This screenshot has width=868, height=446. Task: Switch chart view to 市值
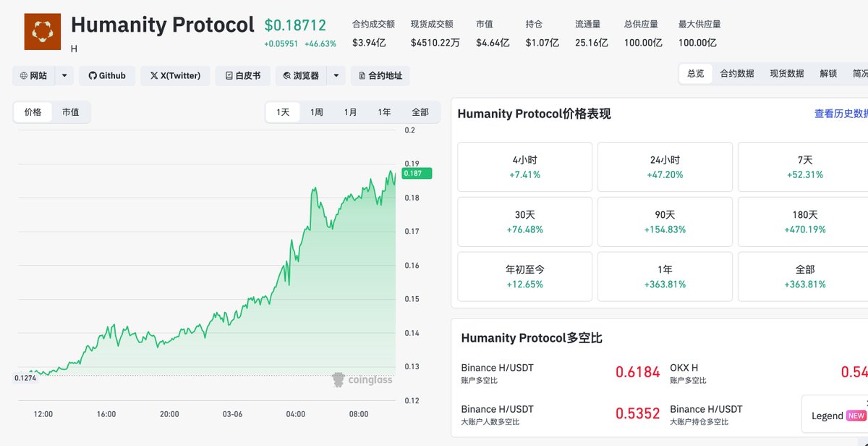[x=70, y=112]
